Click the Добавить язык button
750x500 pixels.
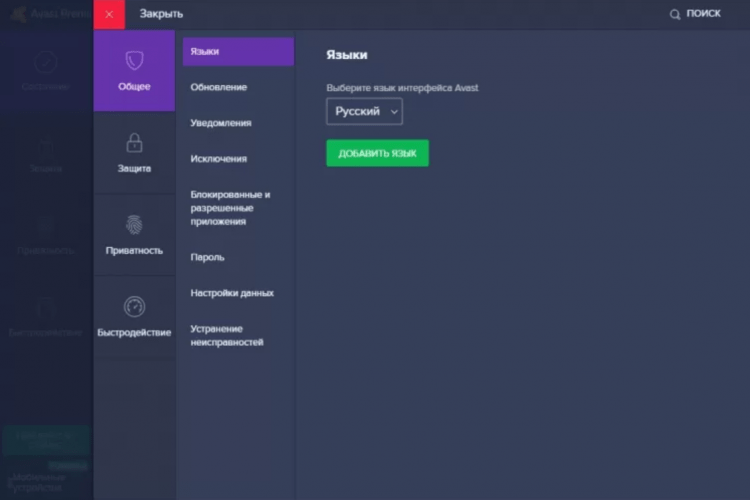[377, 153]
